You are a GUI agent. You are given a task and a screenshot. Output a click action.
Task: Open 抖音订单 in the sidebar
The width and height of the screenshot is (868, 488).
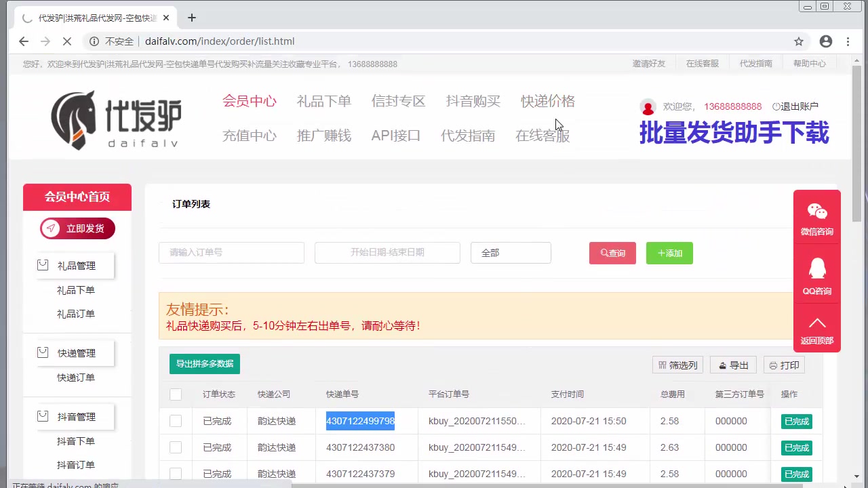(76, 465)
